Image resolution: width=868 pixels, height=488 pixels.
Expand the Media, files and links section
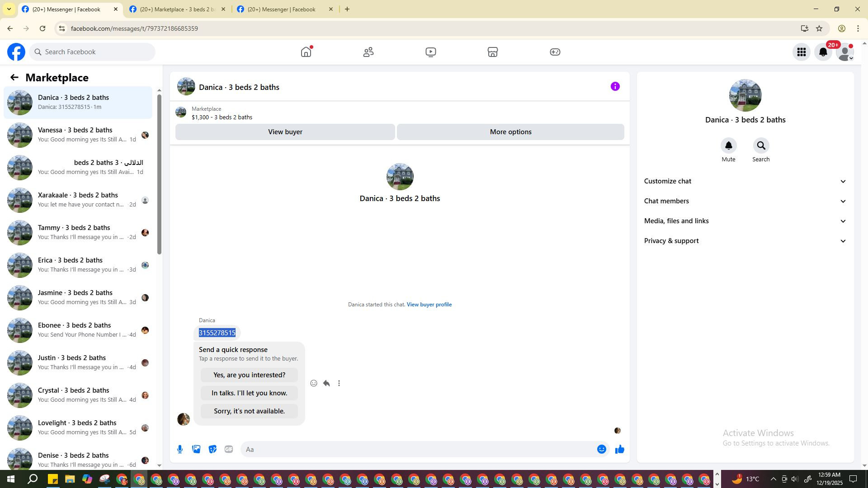click(745, 221)
